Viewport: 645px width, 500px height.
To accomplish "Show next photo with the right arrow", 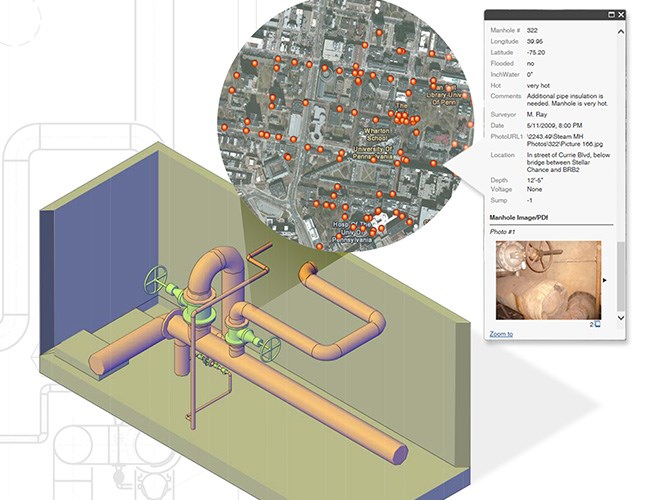I will (x=604, y=280).
